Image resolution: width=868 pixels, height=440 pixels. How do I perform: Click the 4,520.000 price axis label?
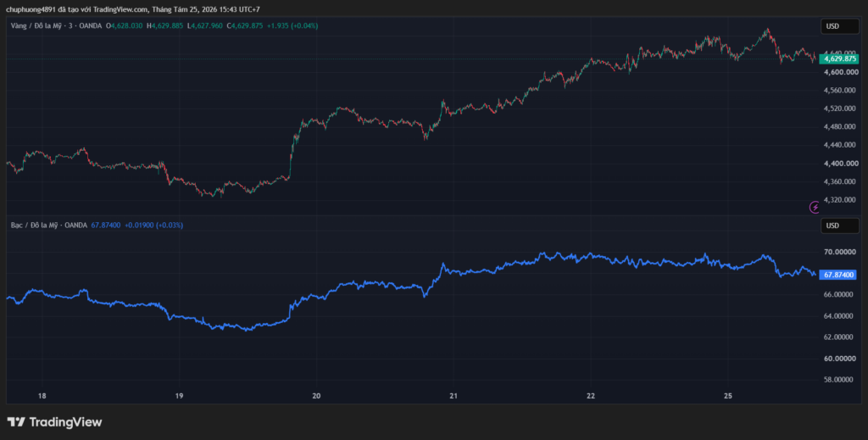click(838, 109)
